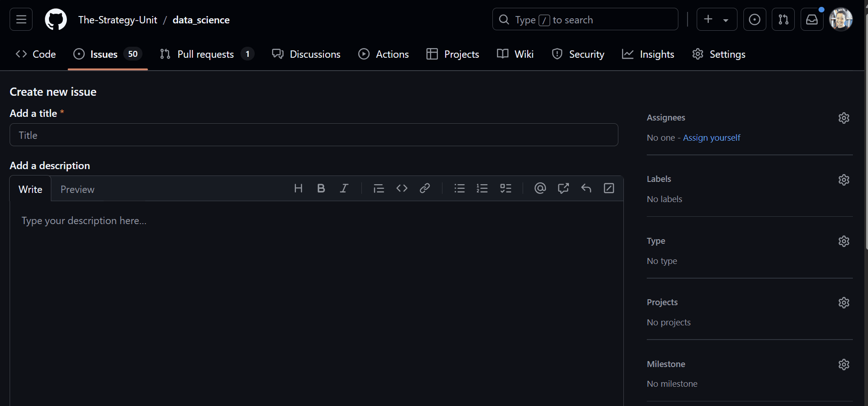
Task: Open the issues shortcut icon in header
Action: [754, 19]
